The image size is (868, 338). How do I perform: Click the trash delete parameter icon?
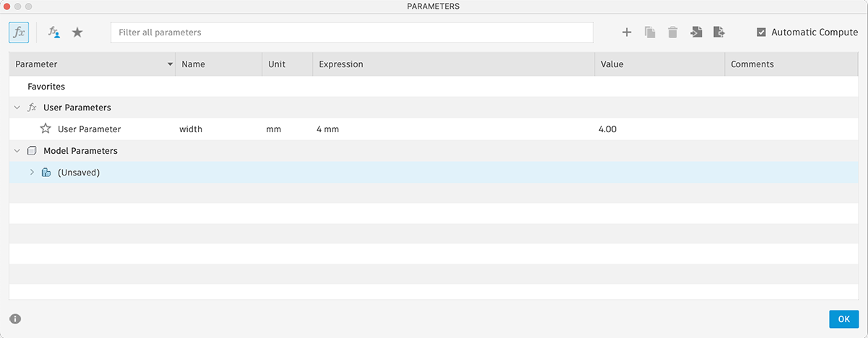(x=673, y=32)
